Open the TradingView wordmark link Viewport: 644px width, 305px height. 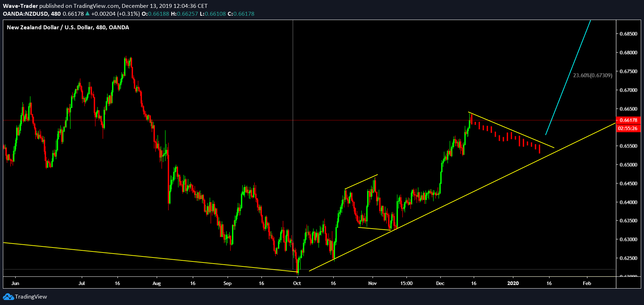pos(31,297)
